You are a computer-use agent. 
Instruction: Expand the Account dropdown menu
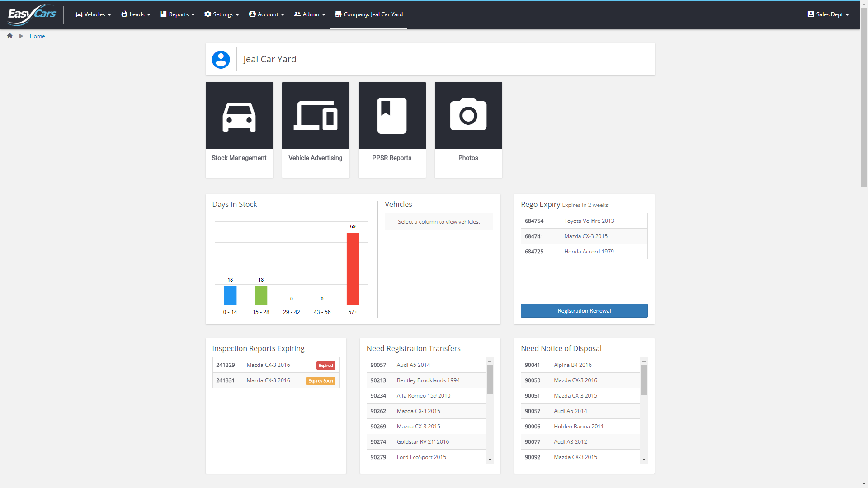point(266,14)
